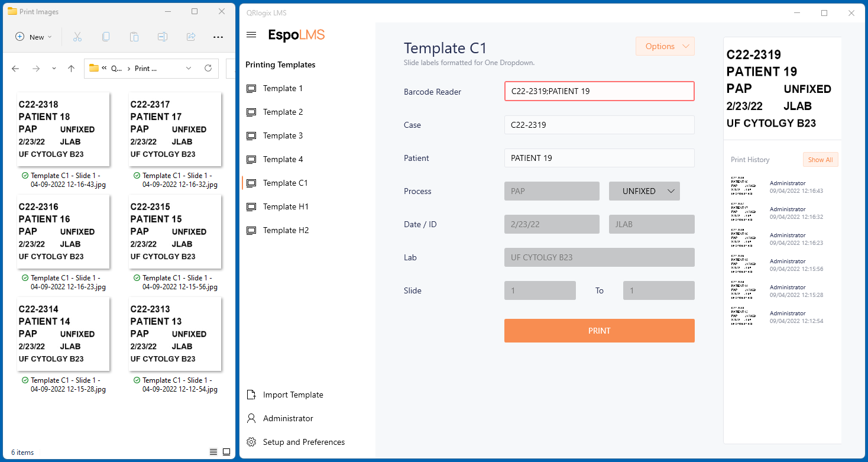Select the C22-2316 PATIENT 16 image thumbnail

[x=63, y=231]
